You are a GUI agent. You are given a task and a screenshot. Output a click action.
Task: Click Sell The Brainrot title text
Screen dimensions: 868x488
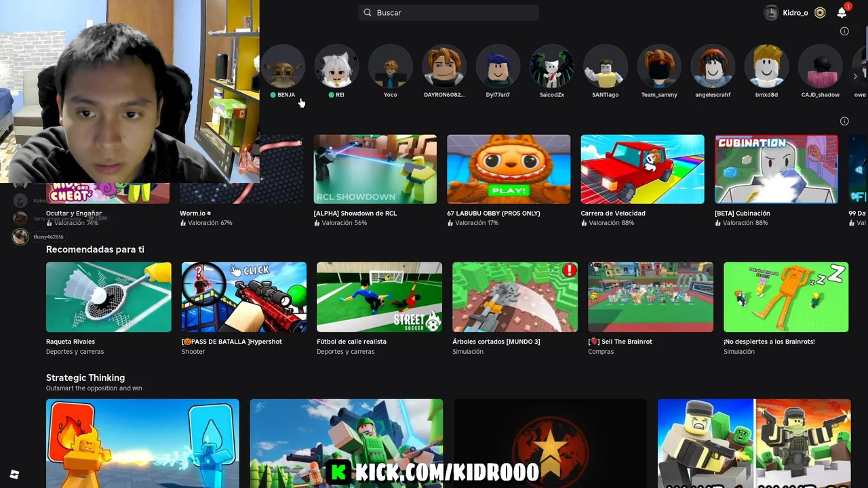[x=620, y=342]
